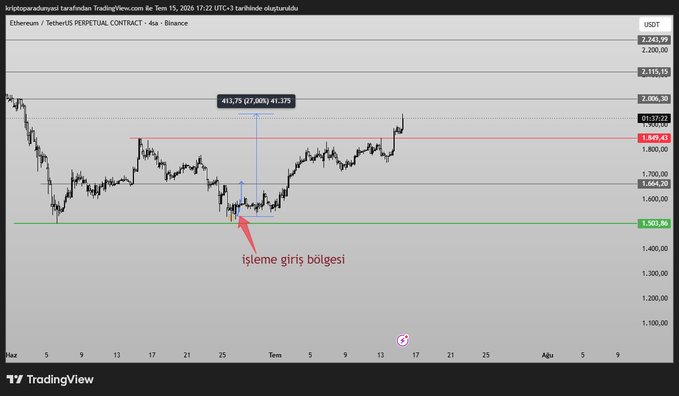Viewport: 679px width, 396px height.
Task: Click the 2.200,00 price axis tick
Action: [654, 50]
